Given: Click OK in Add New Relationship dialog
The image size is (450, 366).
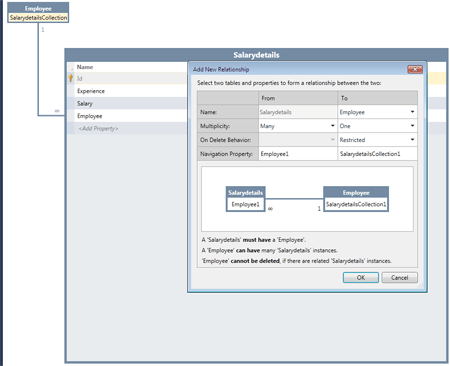Looking at the screenshot, I should pyautogui.click(x=361, y=277).
